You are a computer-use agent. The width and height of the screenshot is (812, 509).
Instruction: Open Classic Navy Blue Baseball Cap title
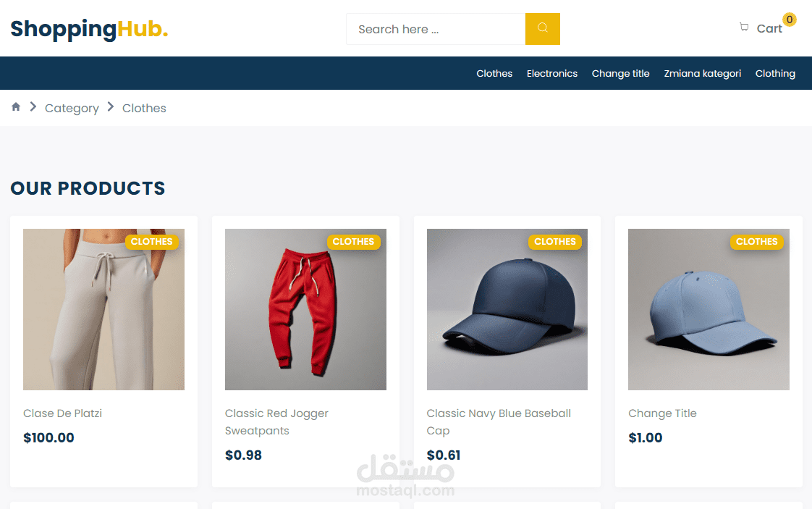tap(499, 422)
